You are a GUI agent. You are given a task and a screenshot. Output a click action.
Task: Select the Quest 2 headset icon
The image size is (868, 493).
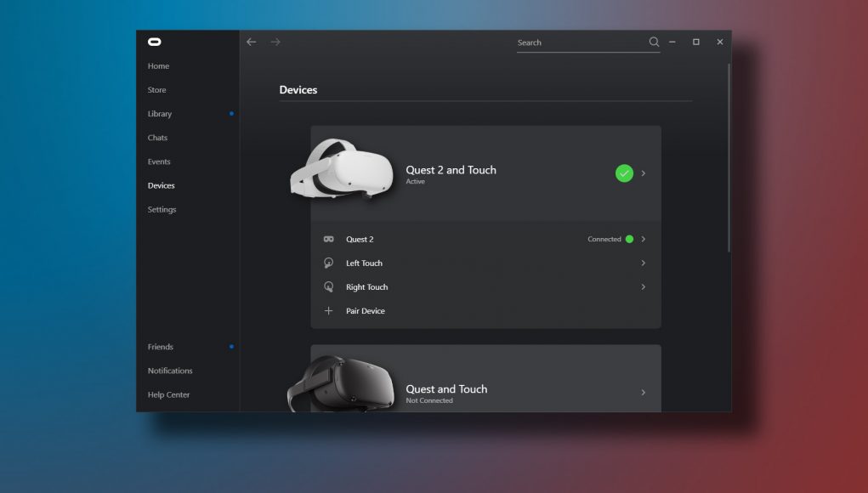coord(329,239)
